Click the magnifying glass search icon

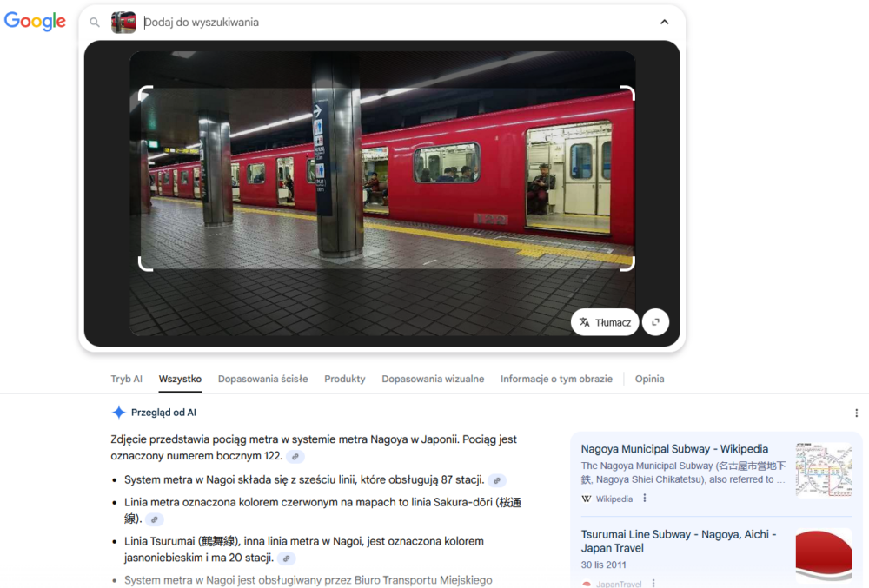click(x=95, y=23)
